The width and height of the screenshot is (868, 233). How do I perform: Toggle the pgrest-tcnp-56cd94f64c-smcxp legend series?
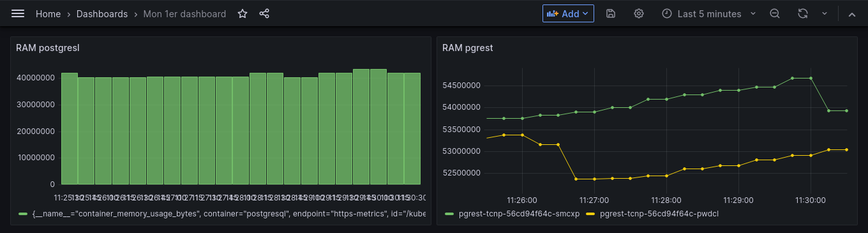(x=519, y=214)
